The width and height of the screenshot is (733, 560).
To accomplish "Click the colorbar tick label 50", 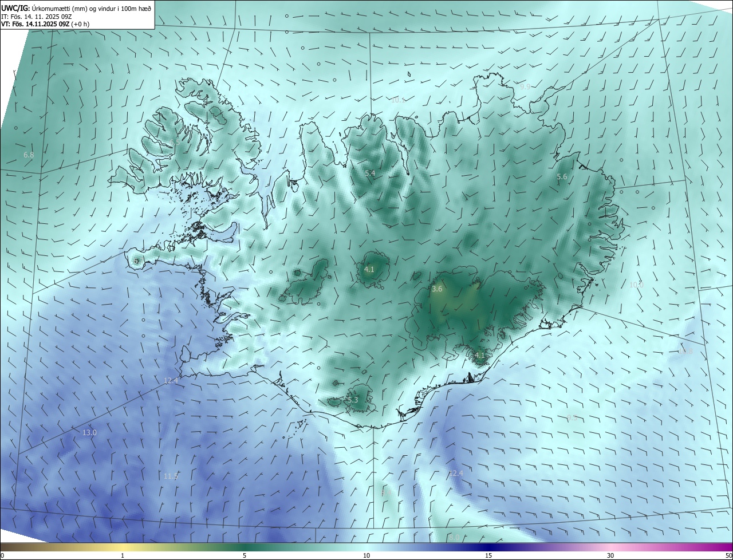I will (x=728, y=555).
